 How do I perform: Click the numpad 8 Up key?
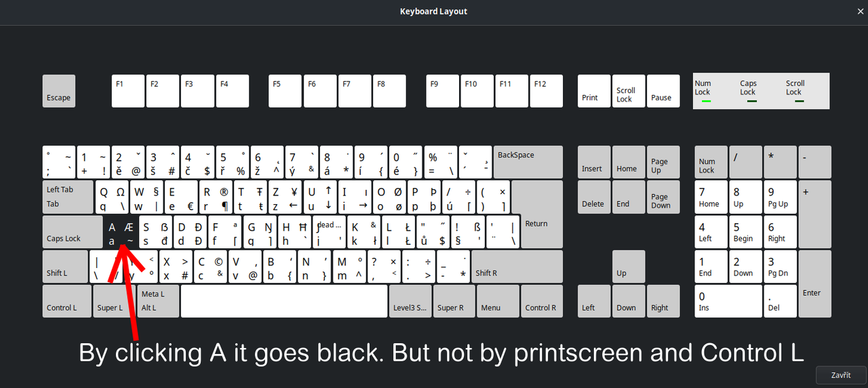[746, 197]
